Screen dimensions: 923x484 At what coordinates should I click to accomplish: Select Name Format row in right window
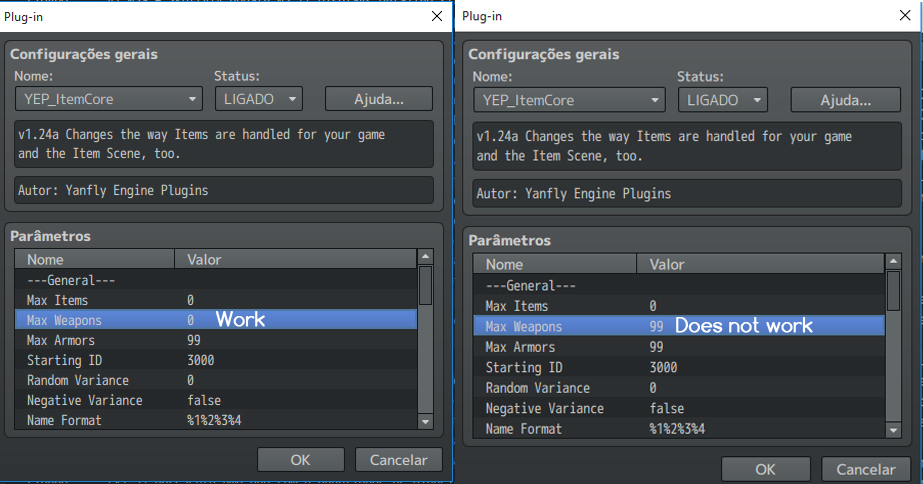click(679, 429)
